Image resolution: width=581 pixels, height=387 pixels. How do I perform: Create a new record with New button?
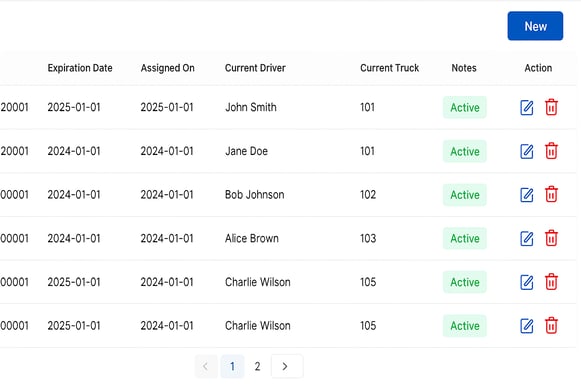coord(535,26)
